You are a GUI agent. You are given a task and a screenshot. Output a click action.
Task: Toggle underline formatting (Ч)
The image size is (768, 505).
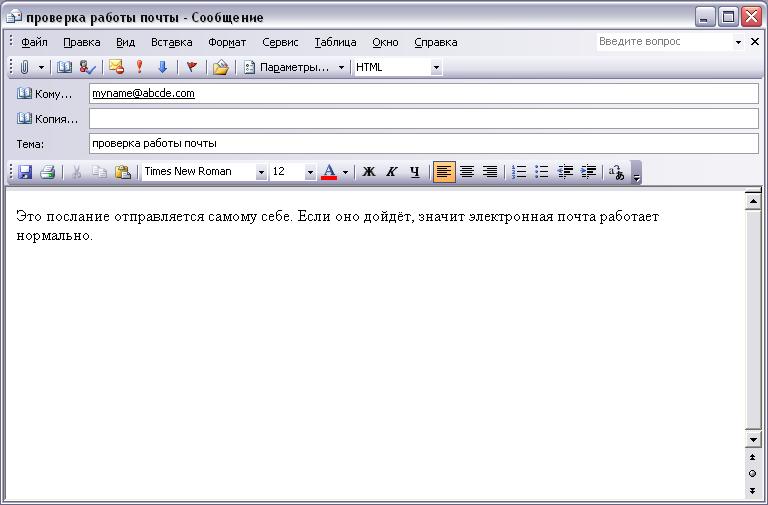click(x=415, y=172)
